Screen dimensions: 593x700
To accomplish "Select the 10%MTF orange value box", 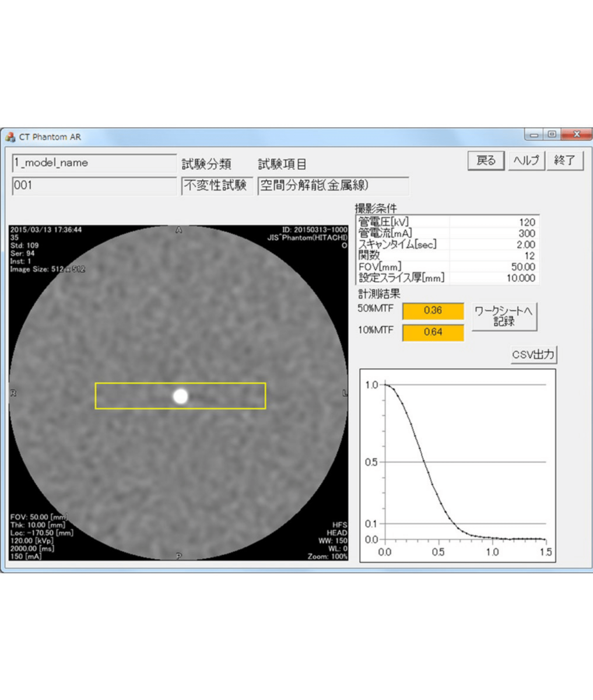I will (x=433, y=332).
